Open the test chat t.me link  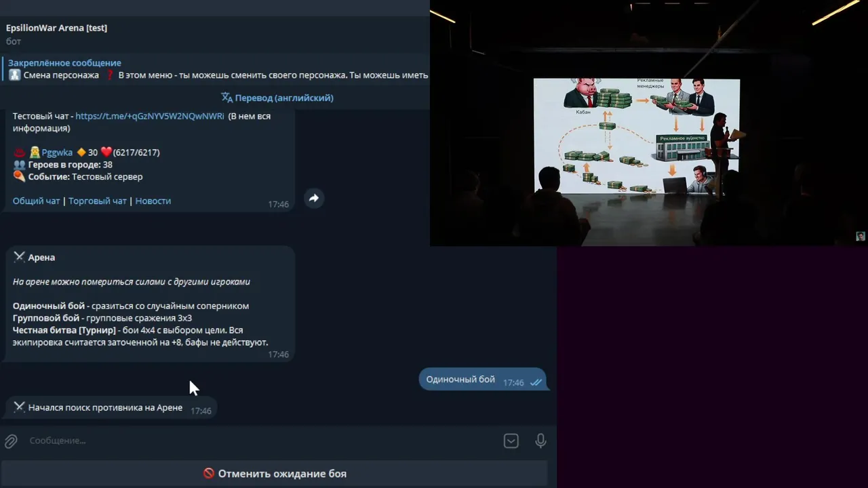[x=149, y=116]
